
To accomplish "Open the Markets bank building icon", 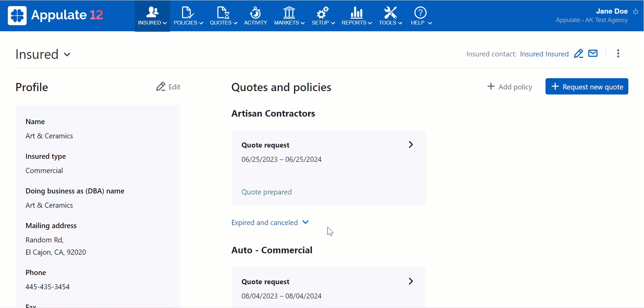I will coord(289,12).
